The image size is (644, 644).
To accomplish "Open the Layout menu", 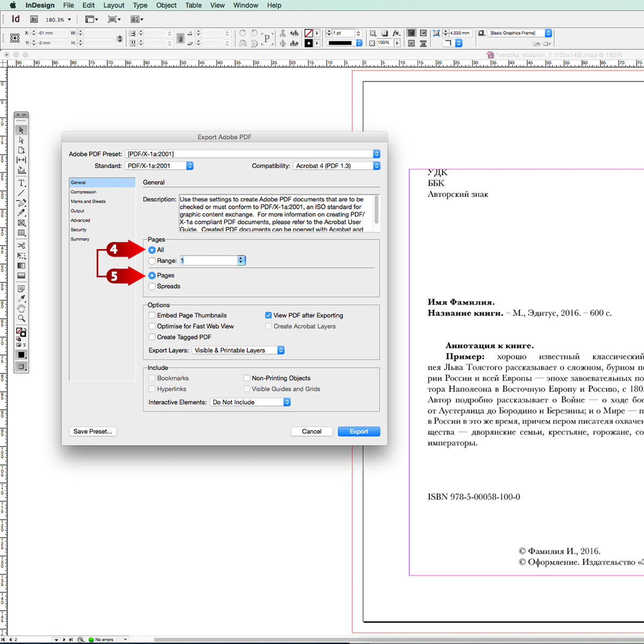I will click(114, 5).
